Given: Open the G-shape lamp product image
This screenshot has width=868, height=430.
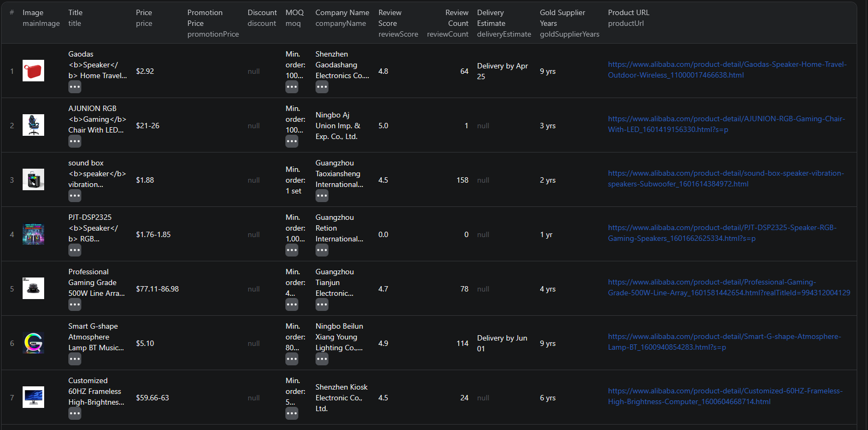Looking at the screenshot, I should click(x=33, y=343).
